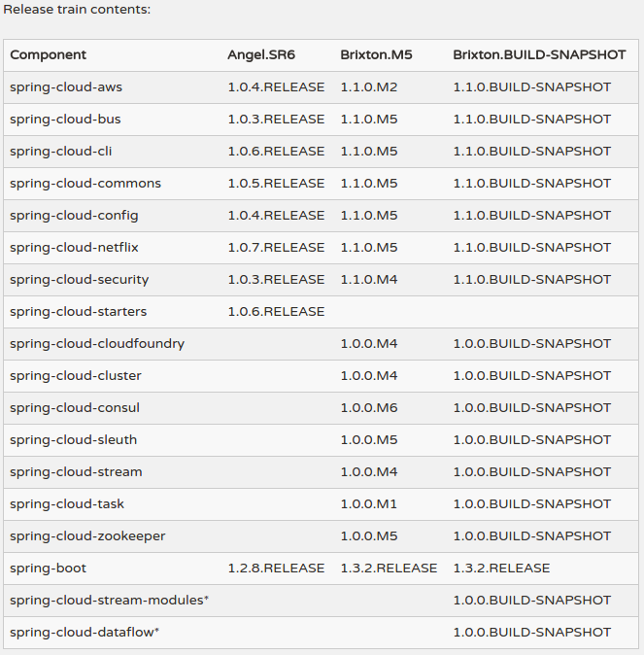Click "1.1.0.M5" in the spring-cloud-netflix row

click(x=369, y=247)
